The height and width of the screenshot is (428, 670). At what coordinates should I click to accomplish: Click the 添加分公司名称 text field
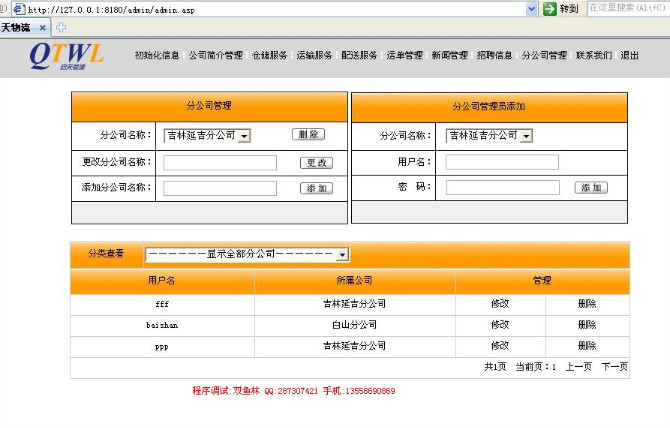tap(220, 188)
